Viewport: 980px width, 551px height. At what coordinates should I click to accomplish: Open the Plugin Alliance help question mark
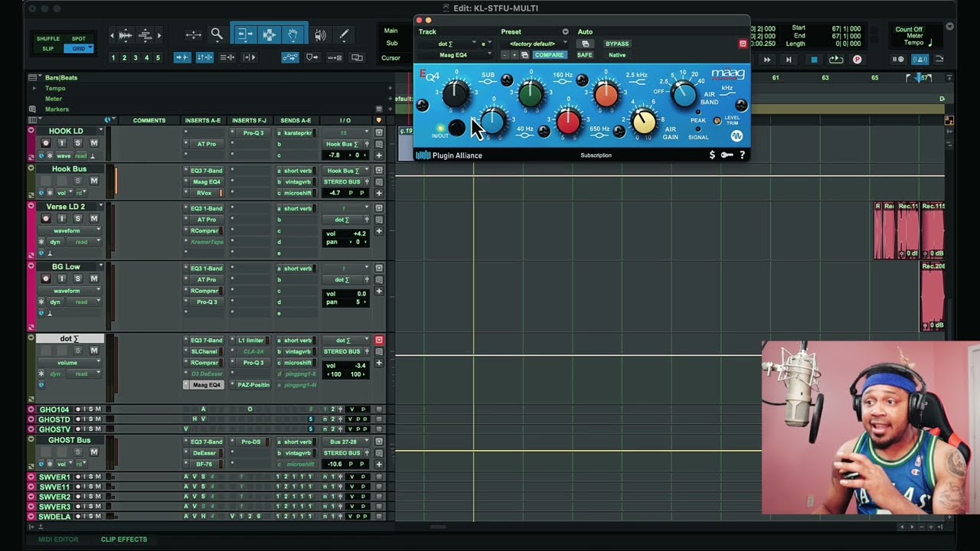742,155
